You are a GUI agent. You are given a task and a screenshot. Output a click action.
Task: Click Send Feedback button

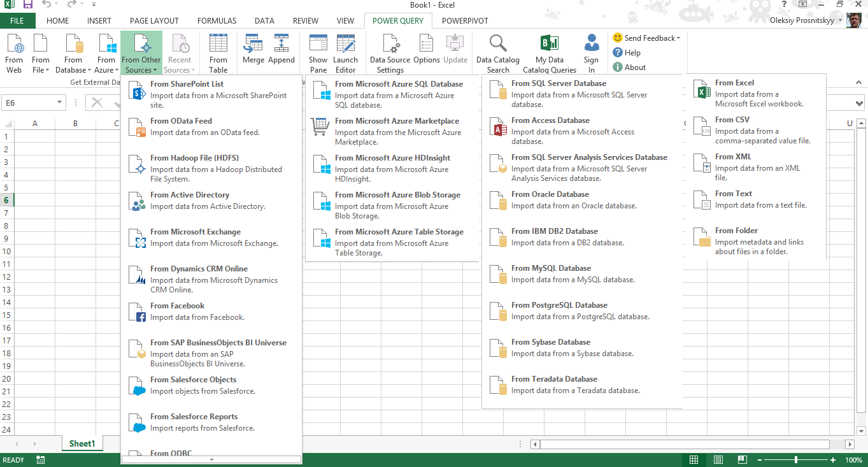646,38
